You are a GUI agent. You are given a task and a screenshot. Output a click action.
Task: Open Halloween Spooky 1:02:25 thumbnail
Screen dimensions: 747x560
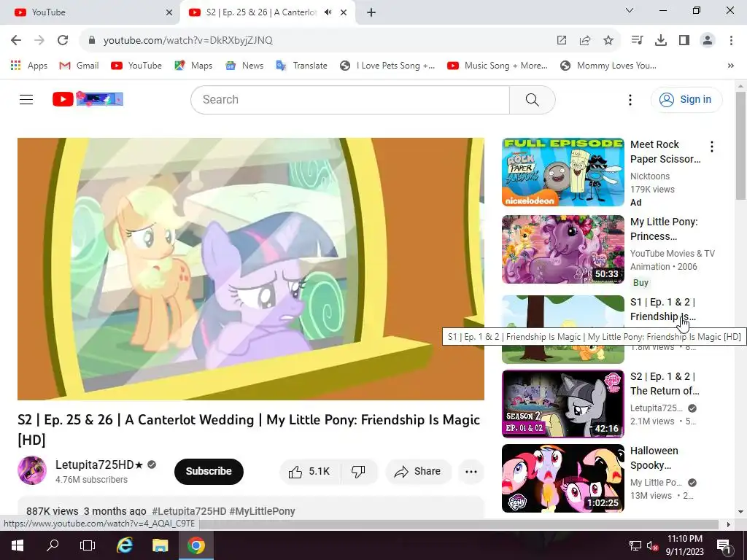pyautogui.click(x=562, y=478)
